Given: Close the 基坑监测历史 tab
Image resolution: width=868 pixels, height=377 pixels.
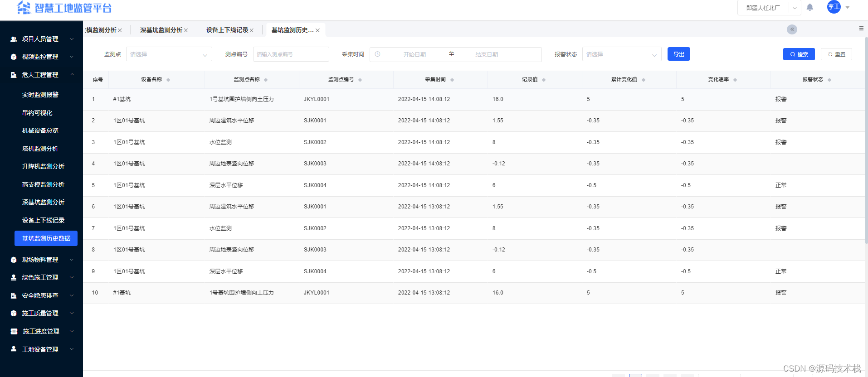Looking at the screenshot, I should point(318,30).
